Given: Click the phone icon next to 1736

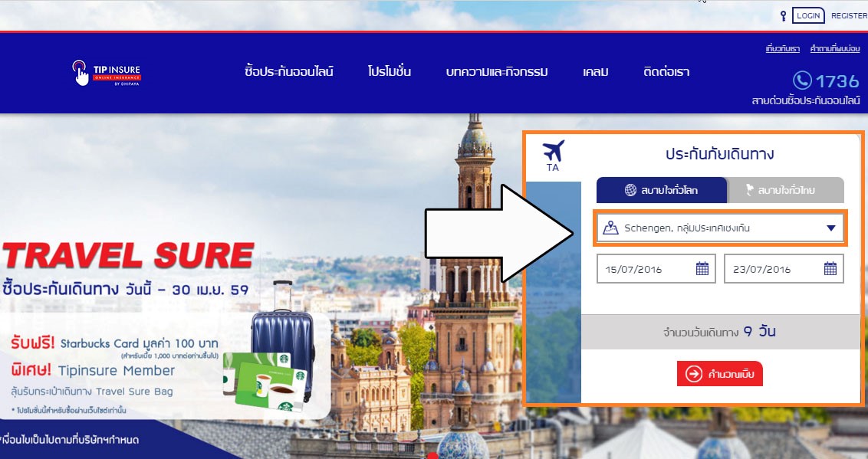Looking at the screenshot, I should click(802, 80).
